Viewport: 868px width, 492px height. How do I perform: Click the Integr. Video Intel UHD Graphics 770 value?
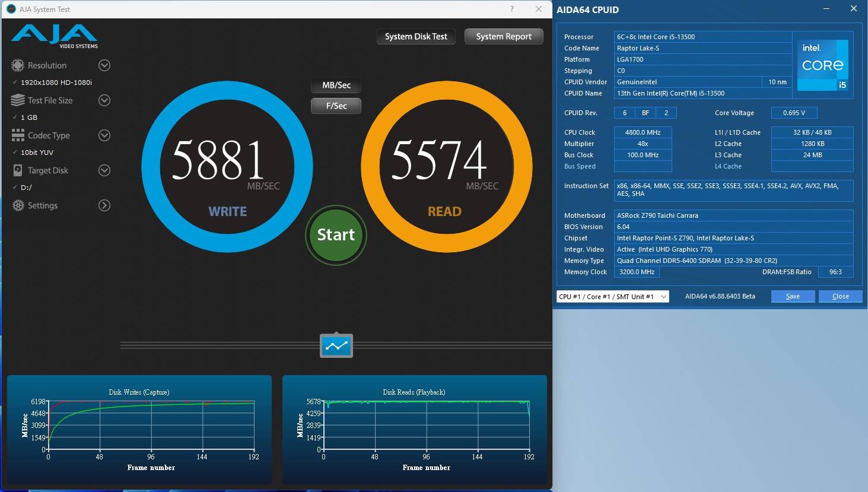coord(733,249)
